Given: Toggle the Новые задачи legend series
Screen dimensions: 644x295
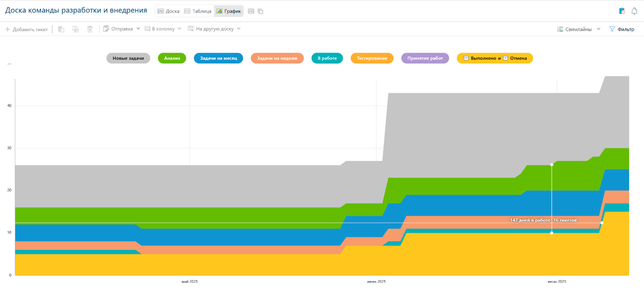Looking at the screenshot, I should coord(128,58).
